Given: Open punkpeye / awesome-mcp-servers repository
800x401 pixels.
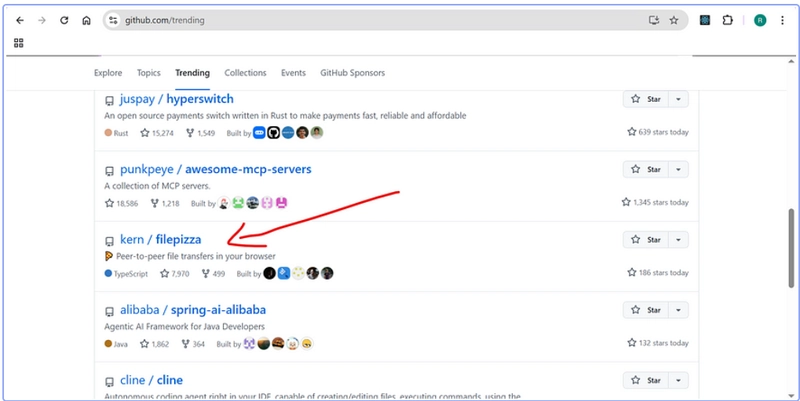Looking at the screenshot, I should 215,169.
